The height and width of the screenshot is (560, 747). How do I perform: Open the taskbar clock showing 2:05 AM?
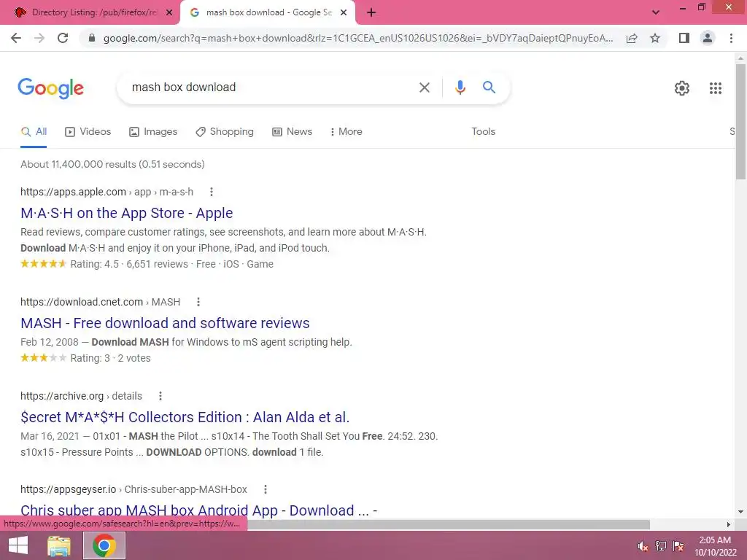pyautogui.click(x=715, y=546)
